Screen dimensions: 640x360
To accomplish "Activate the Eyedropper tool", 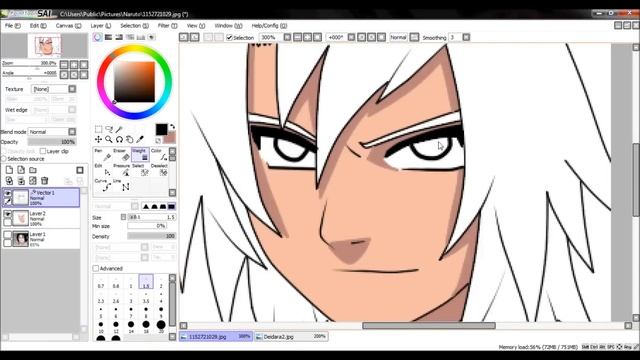I will pos(140,140).
